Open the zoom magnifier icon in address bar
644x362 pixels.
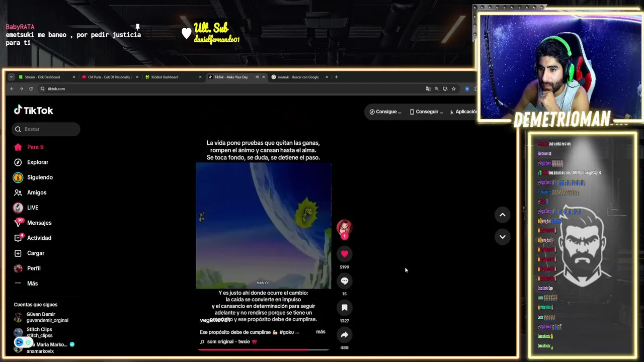[x=437, y=89]
